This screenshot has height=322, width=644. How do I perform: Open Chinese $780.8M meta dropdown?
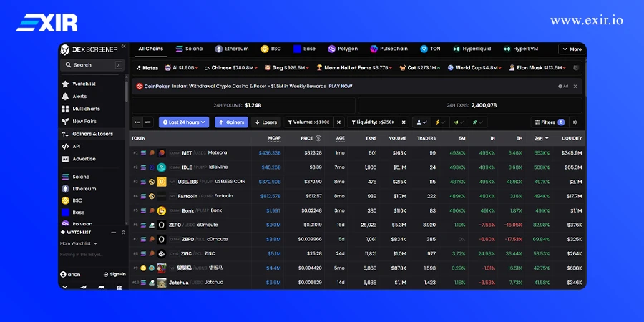pyautogui.click(x=231, y=68)
